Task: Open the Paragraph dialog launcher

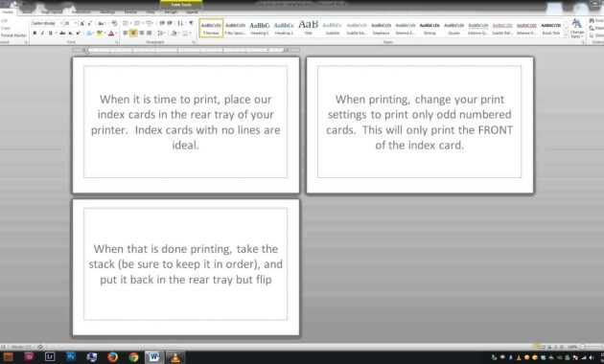Action: pos(194,42)
